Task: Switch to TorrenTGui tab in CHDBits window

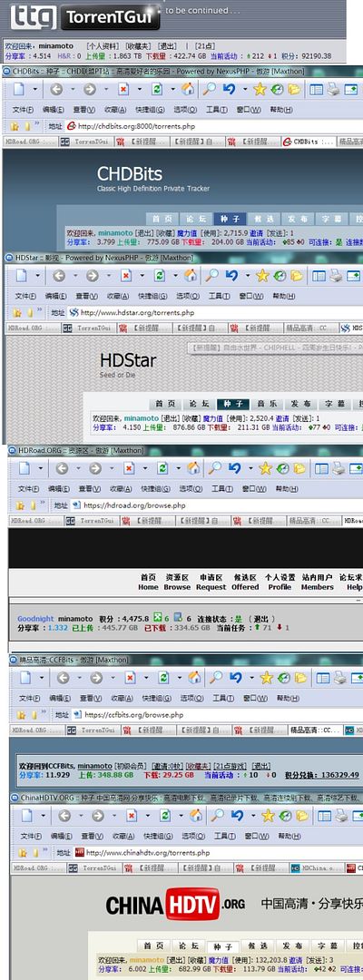Action: pyautogui.click(x=87, y=142)
